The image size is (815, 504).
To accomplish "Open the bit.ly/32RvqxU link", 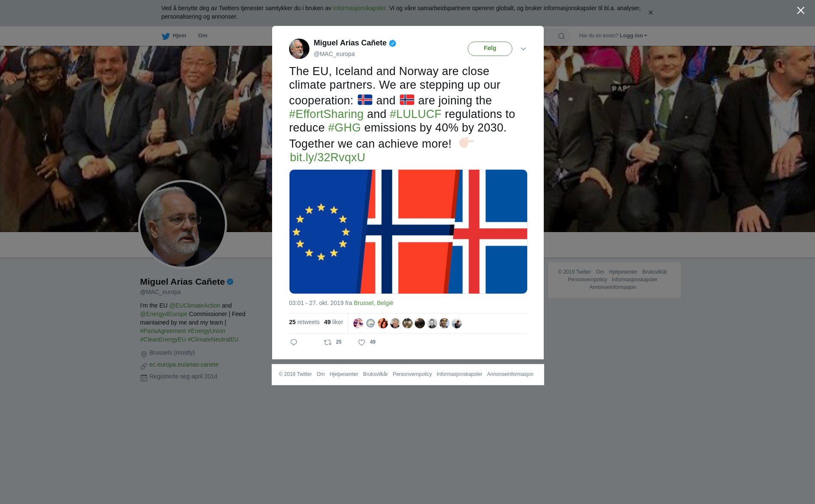I will pyautogui.click(x=327, y=157).
